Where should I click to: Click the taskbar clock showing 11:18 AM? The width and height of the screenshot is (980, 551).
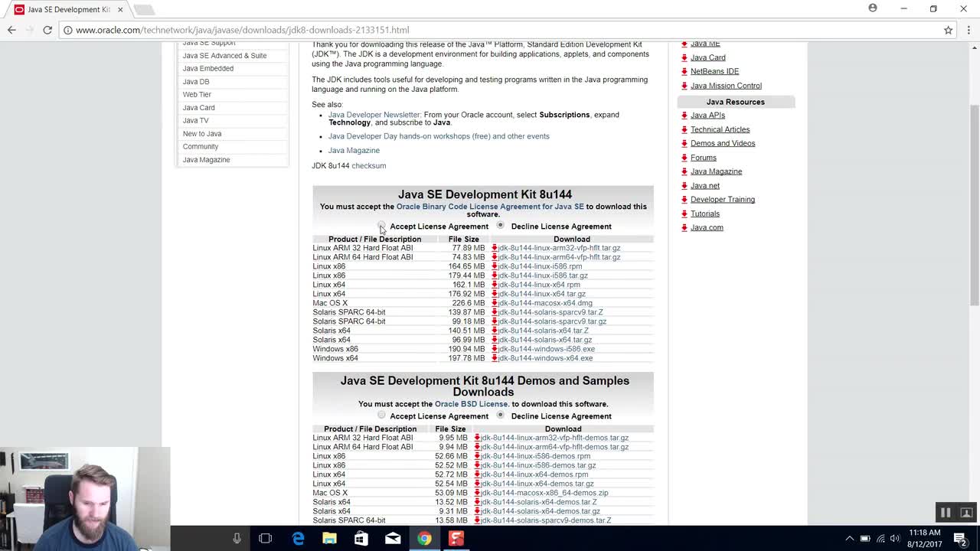coord(926,538)
